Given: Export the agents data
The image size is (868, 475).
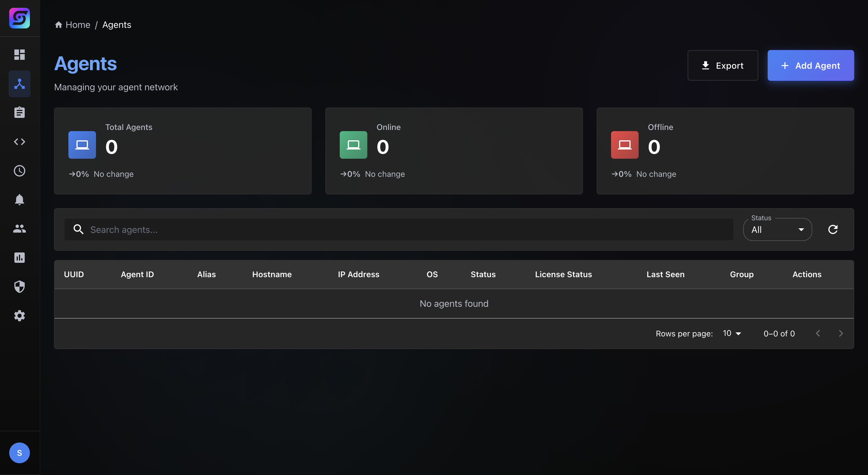Looking at the screenshot, I should click(x=723, y=65).
